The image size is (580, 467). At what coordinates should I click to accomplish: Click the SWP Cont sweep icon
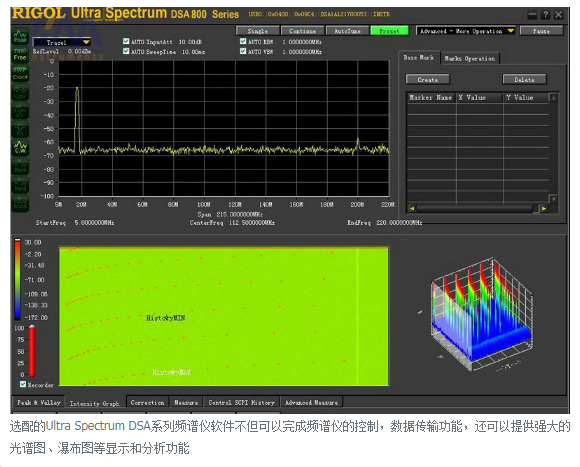(20, 73)
